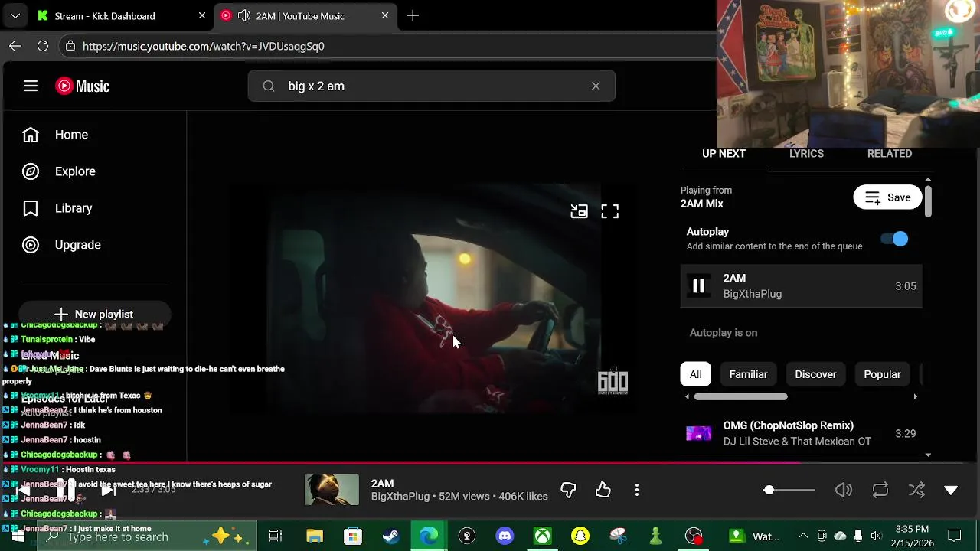
Task: Close the 2AM YouTube Music tab
Action: tap(385, 15)
